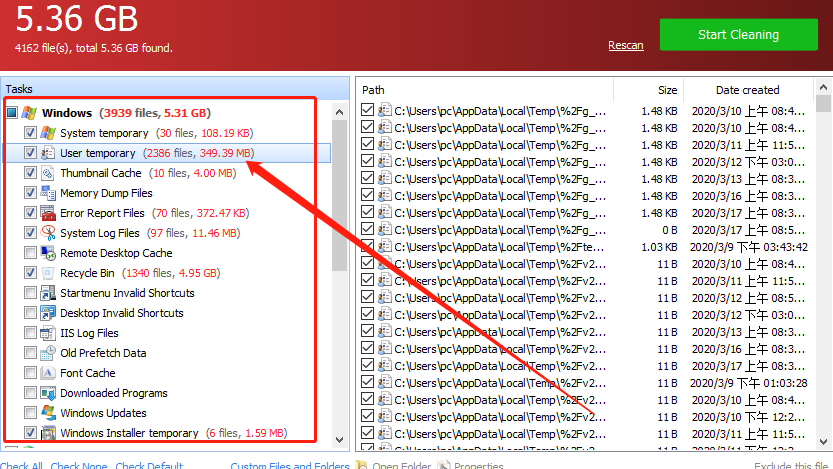
Task: Click the Check All link
Action: pos(21,465)
